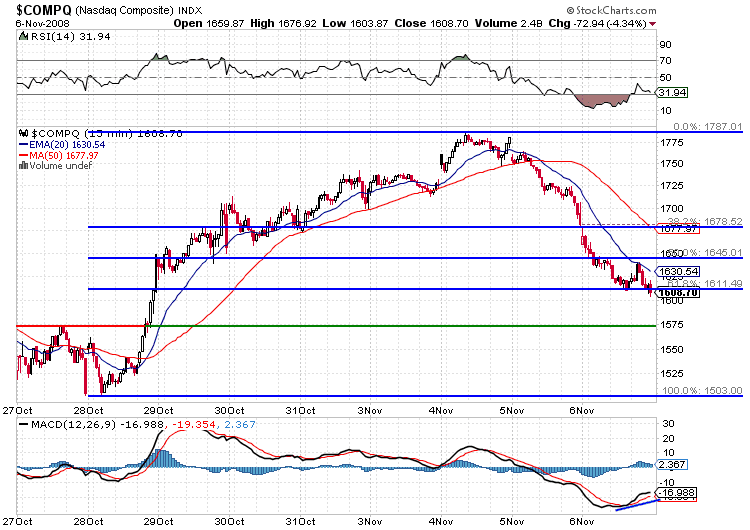Viewport: 750px width, 530px height.
Task: Click the red-boxed 1677.97 axis label
Action: click(678, 229)
